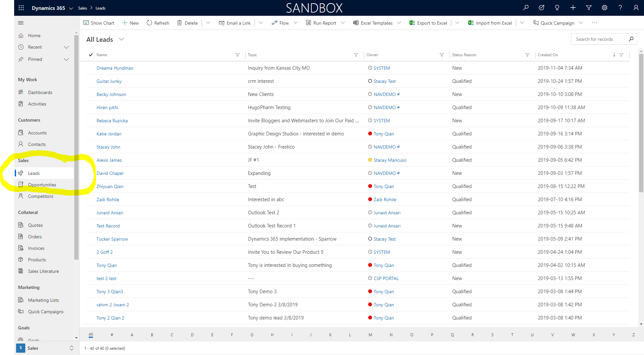Click the Show Chart toolbar button
The image size is (644, 355).
[x=99, y=23]
